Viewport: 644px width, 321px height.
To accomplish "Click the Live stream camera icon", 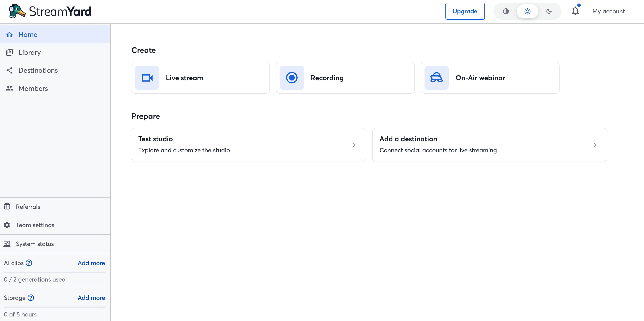I will (x=147, y=78).
